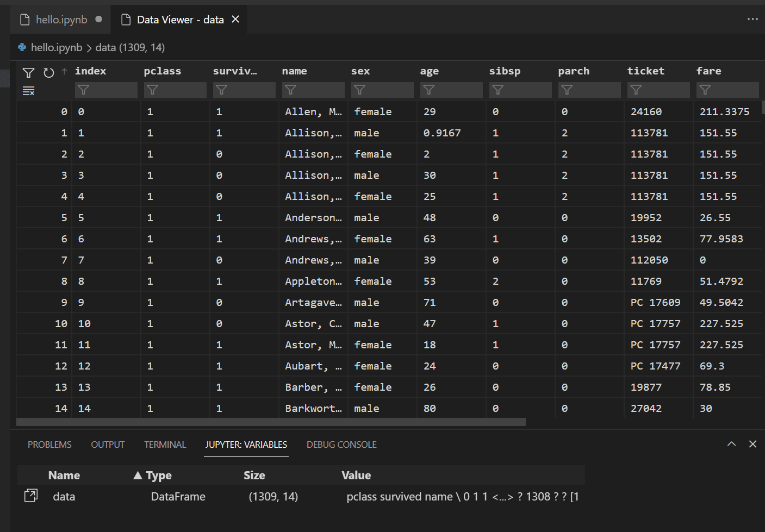The image size is (765, 532).
Task: Click hello.ipynb in the breadcrumb bar
Action: coord(58,47)
